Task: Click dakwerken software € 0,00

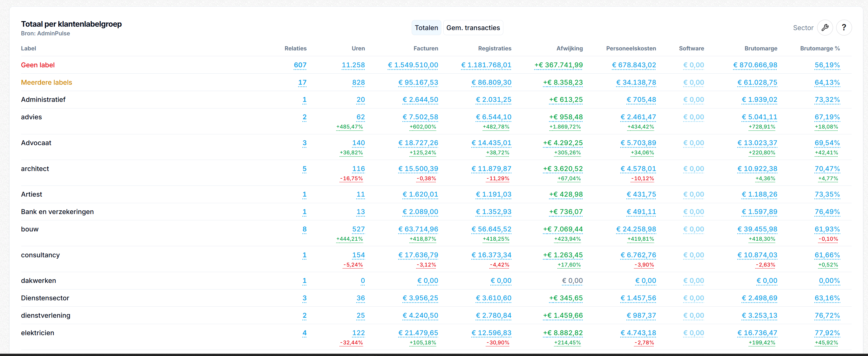Action: click(x=693, y=281)
